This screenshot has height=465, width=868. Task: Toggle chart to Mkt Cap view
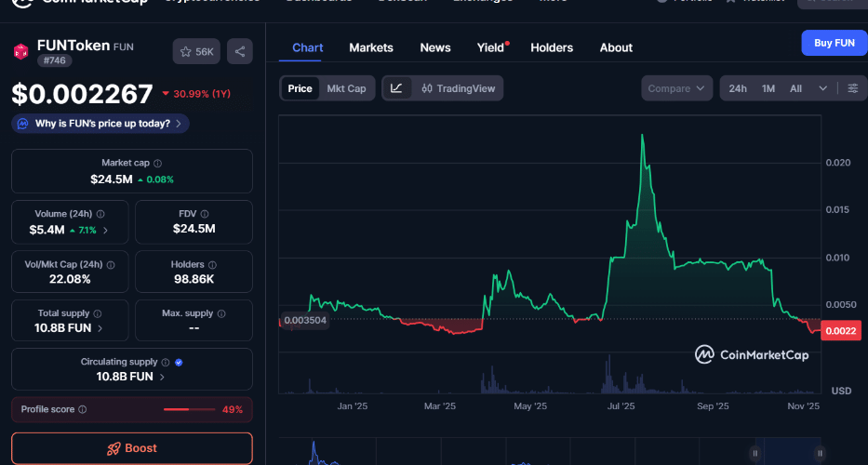(x=346, y=88)
